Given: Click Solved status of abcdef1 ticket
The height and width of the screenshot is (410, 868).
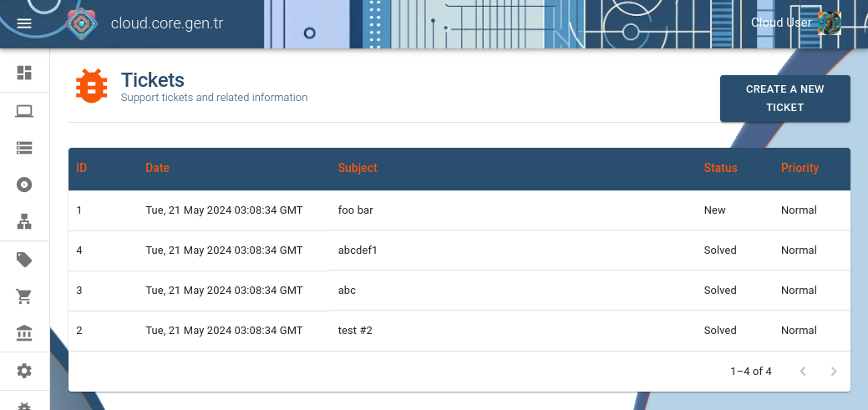Looking at the screenshot, I should pyautogui.click(x=720, y=251).
